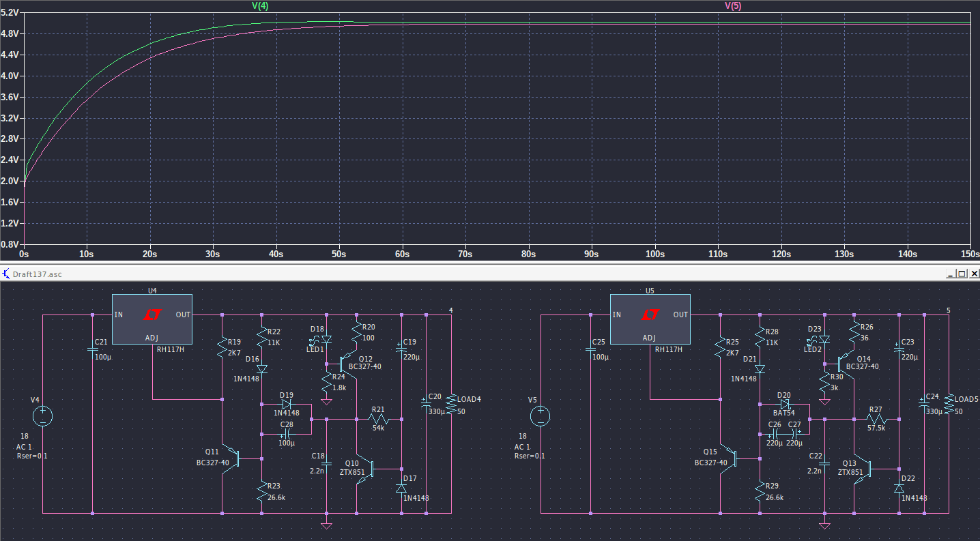This screenshot has height=541, width=980.
Task: Pick the D16 diode symbol
Action: click(x=262, y=369)
